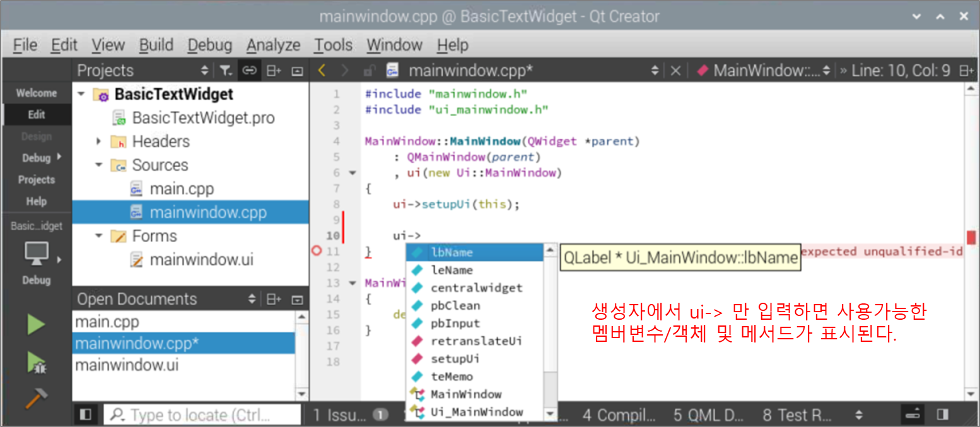This screenshot has height=427, width=980.
Task: Open the 4 Compile Output pane
Action: point(619,414)
